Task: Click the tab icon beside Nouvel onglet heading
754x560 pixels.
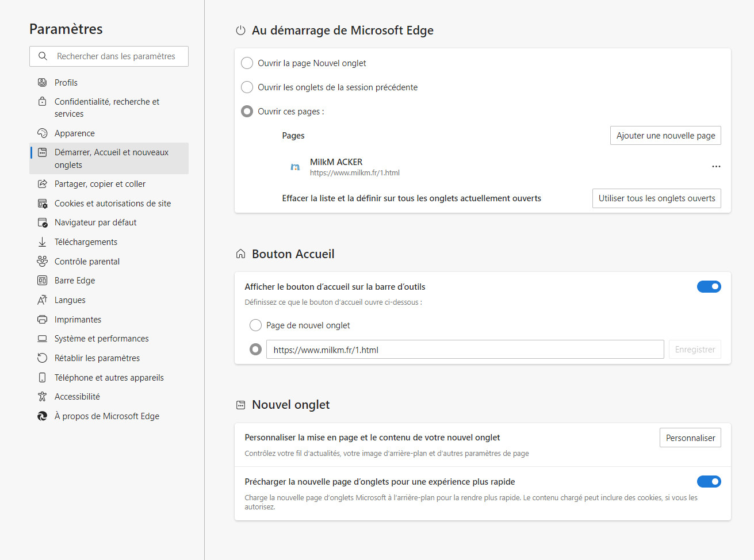Action: [x=240, y=405]
